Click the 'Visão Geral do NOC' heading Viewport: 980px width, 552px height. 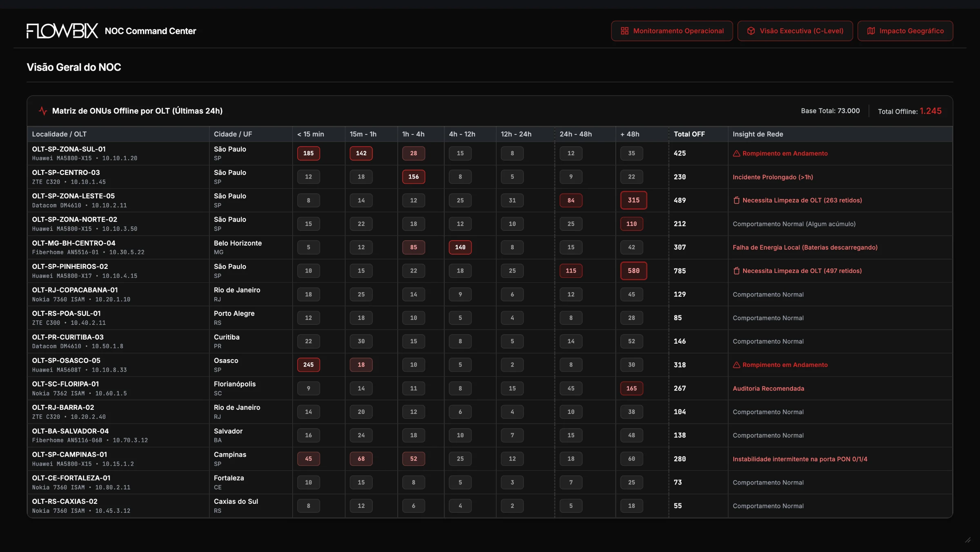pyautogui.click(x=73, y=67)
